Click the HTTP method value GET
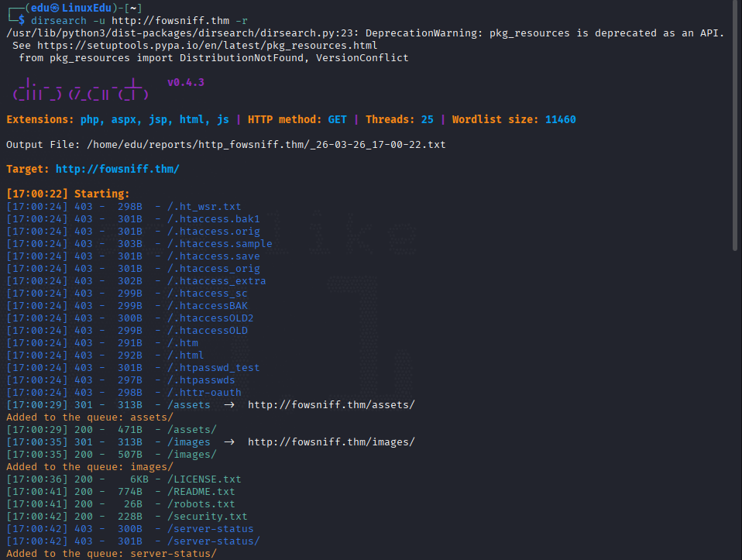742x560 pixels. click(x=337, y=119)
